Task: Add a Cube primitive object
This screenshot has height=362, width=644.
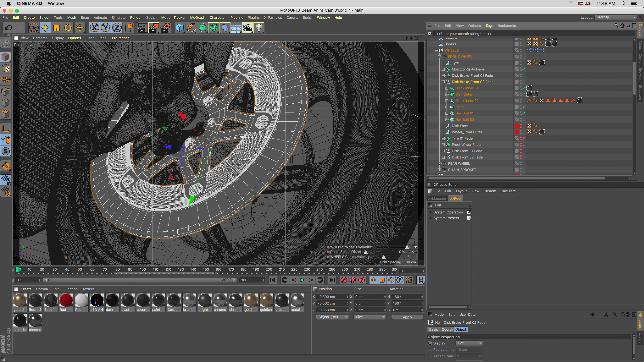Action: coord(180,28)
